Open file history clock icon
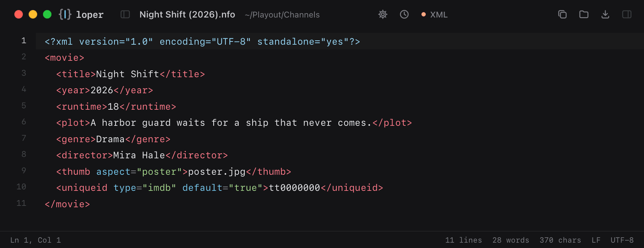Image resolution: width=644 pixels, height=248 pixels. click(x=404, y=14)
